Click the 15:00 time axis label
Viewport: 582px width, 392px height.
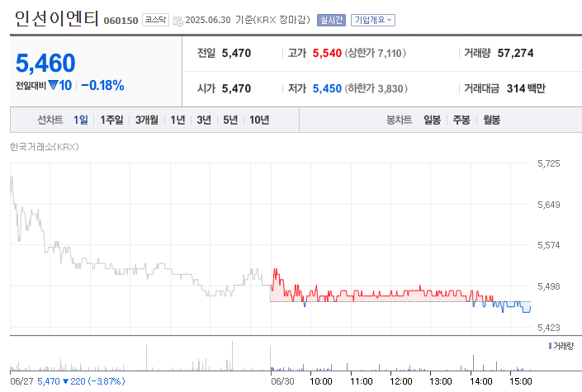click(521, 381)
